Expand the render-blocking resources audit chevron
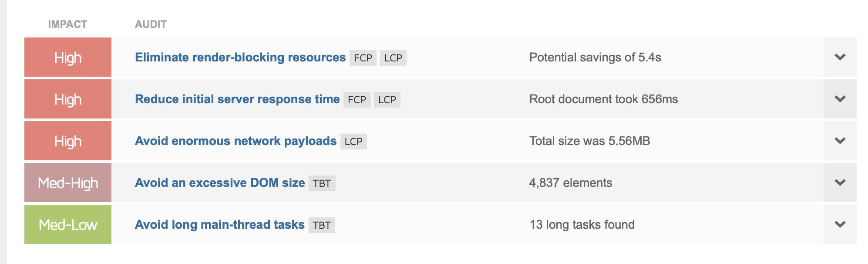The height and width of the screenshot is (264, 868). coord(840,57)
